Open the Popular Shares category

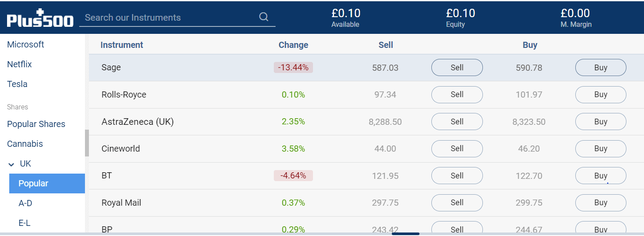(36, 124)
